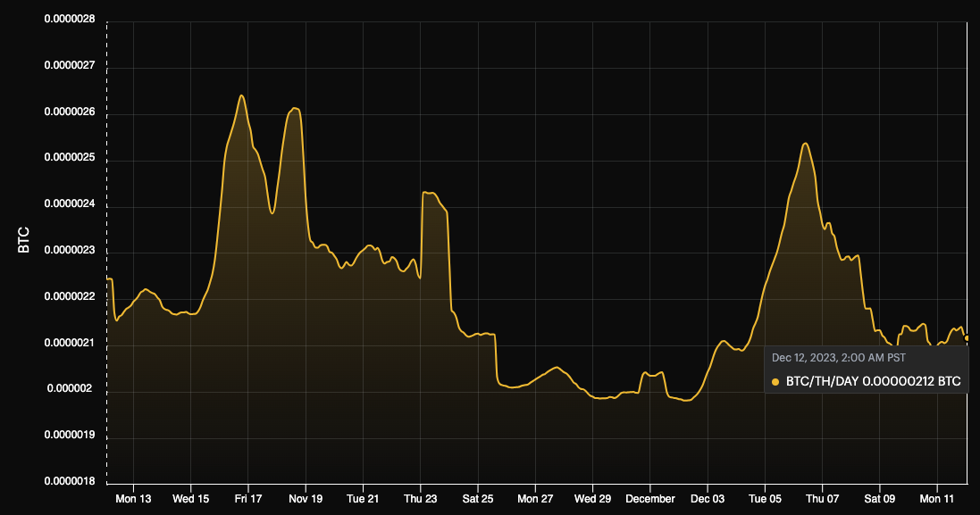Click the y-axis label 0.0000025

pyautogui.click(x=70, y=157)
